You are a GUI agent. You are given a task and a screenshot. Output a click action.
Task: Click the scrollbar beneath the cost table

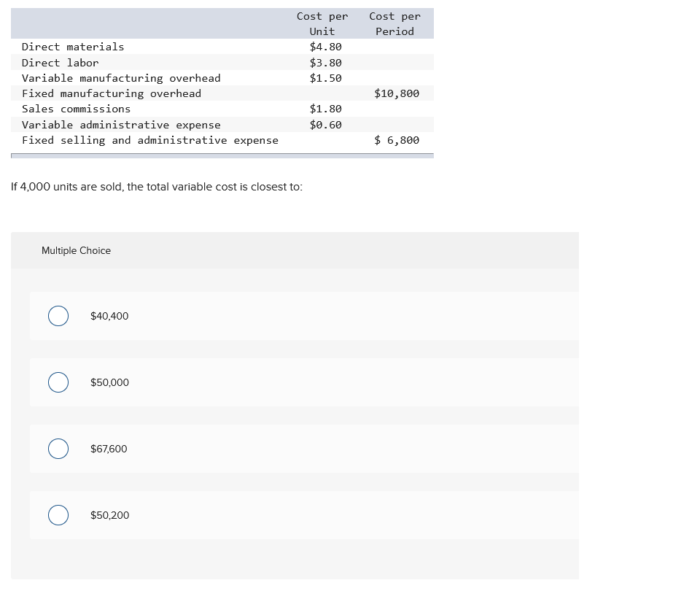click(219, 154)
